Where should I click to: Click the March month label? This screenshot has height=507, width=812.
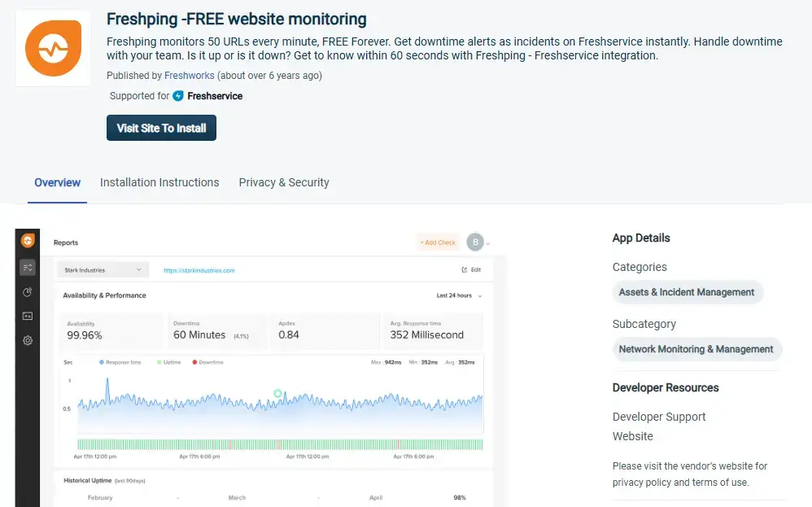tap(237, 498)
